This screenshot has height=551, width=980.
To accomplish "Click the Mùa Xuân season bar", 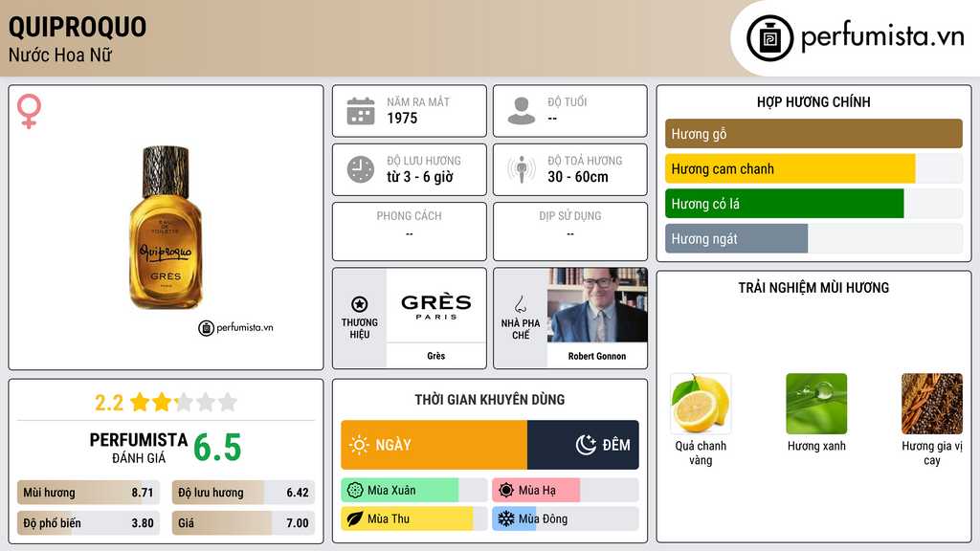I will coord(413,491).
